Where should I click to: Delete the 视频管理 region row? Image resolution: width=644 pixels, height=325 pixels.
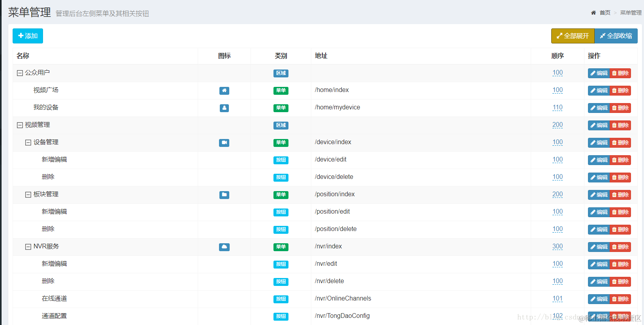pos(620,125)
